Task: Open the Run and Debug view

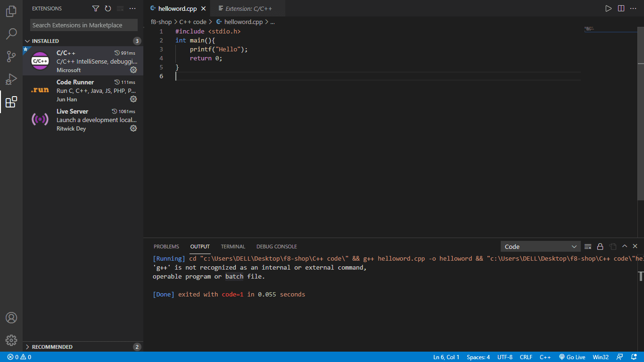Action: [11, 79]
